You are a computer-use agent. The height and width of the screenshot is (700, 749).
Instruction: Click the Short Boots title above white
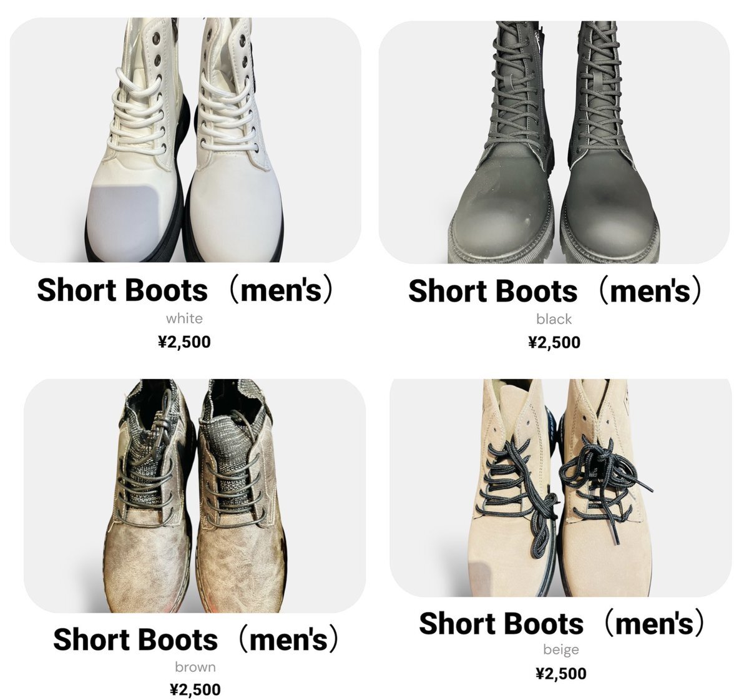(185, 290)
